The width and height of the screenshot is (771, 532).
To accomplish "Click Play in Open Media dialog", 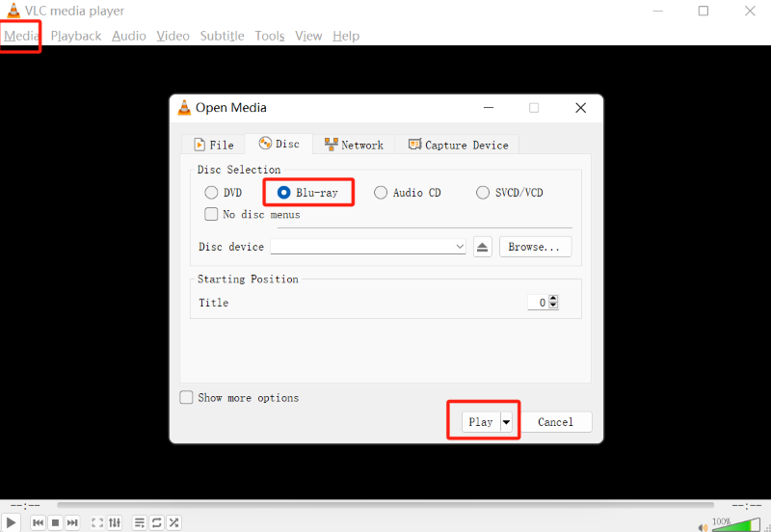I will click(480, 422).
